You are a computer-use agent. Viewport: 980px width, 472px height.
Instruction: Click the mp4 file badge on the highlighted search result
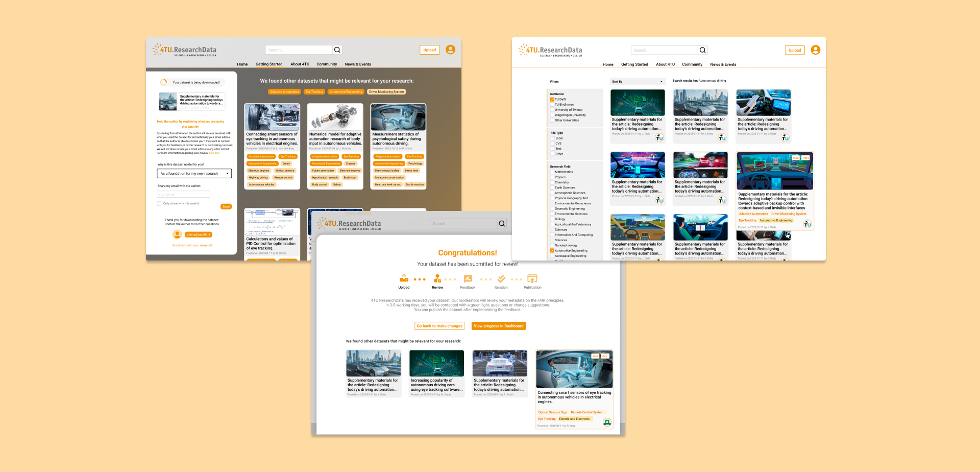805,158
